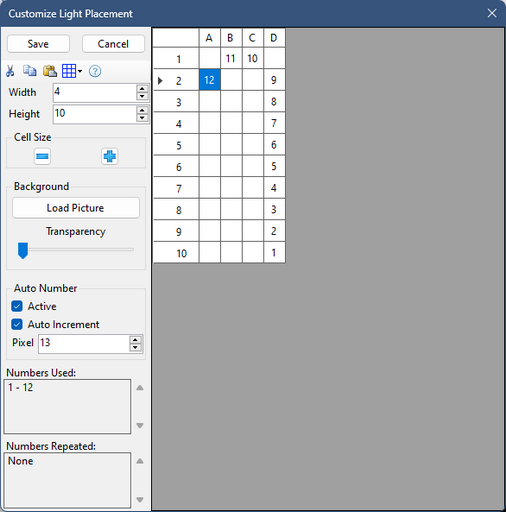Screen dimensions: 506x512
Task: Decrease Pixel value with down arrow
Action: tap(135, 348)
